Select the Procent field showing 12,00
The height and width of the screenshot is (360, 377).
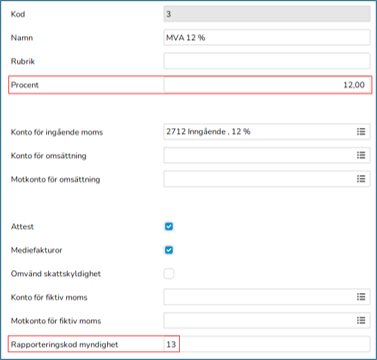pos(267,85)
